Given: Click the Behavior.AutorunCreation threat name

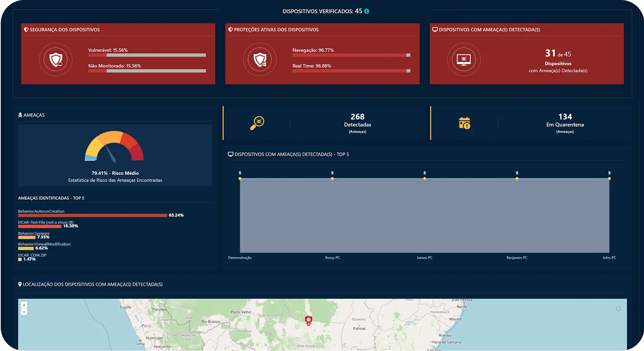Looking at the screenshot, I should (x=41, y=211).
